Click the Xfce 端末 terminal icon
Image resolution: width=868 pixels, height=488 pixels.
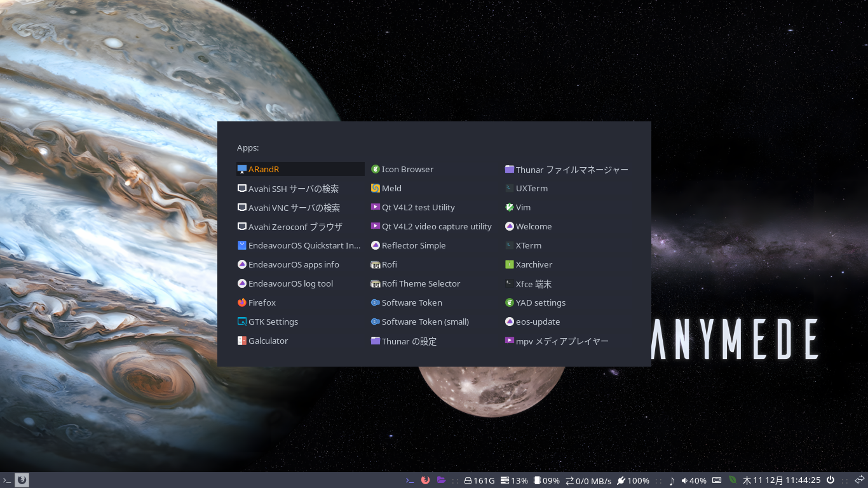[x=510, y=283]
